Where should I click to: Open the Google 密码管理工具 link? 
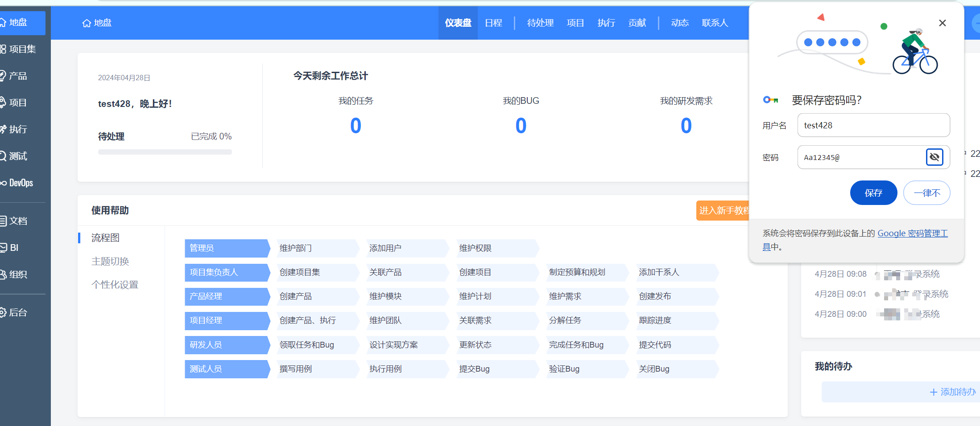point(913,233)
